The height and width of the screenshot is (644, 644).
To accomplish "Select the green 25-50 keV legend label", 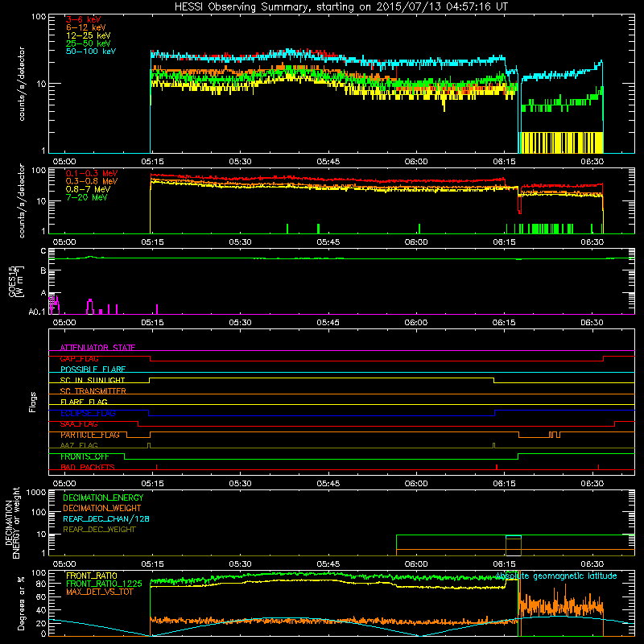I will click(88, 43).
